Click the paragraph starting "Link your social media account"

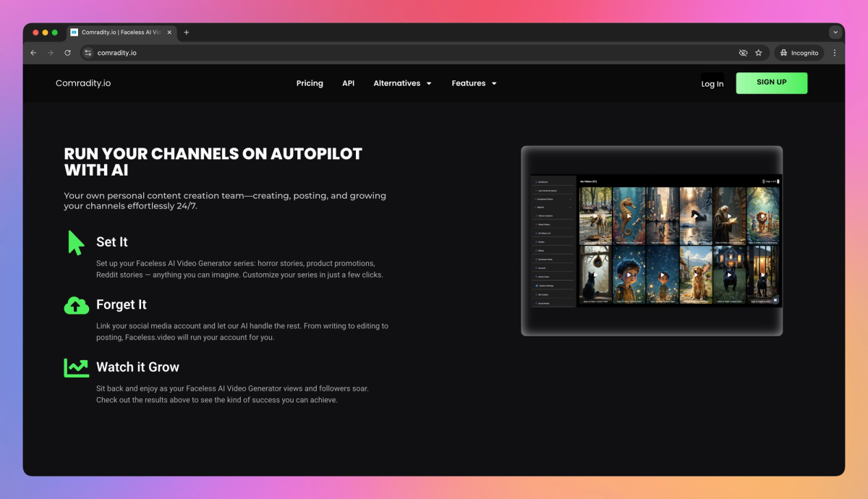(x=242, y=332)
